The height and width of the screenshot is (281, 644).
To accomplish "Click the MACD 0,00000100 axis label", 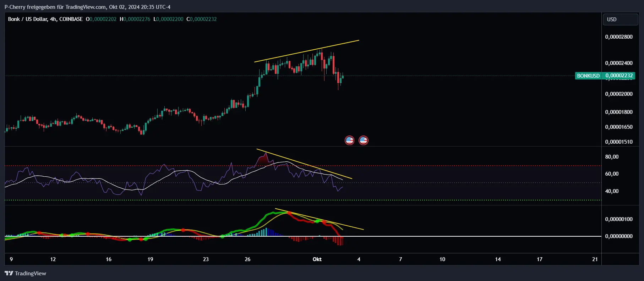I will 619,219.
